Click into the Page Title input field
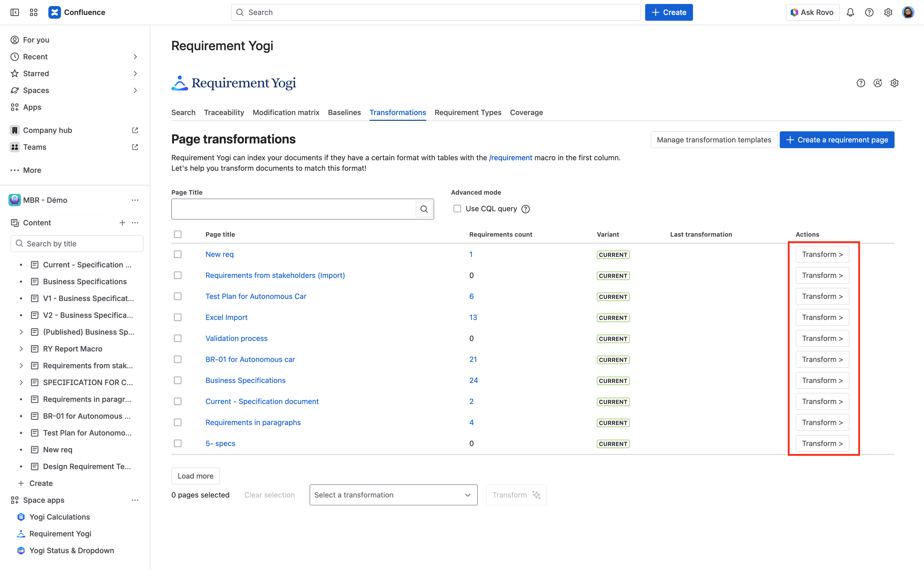 click(x=293, y=209)
